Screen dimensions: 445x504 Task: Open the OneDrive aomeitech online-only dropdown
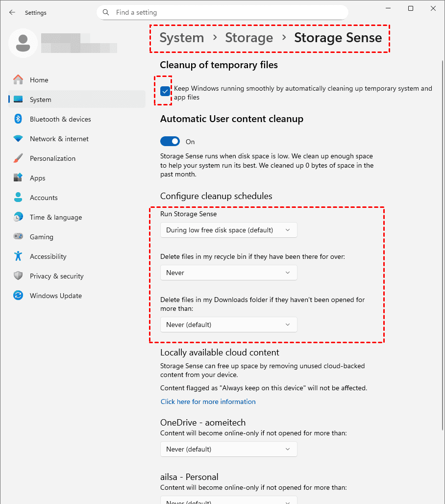(x=228, y=449)
